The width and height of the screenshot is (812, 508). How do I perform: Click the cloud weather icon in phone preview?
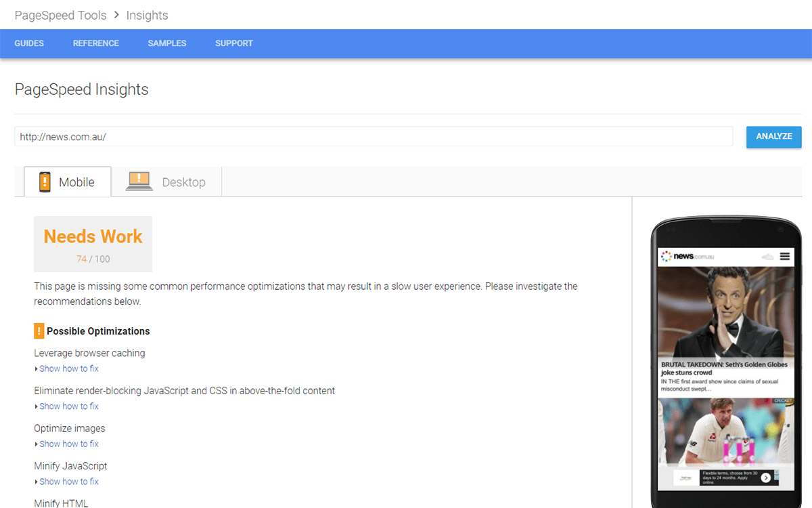(767, 257)
